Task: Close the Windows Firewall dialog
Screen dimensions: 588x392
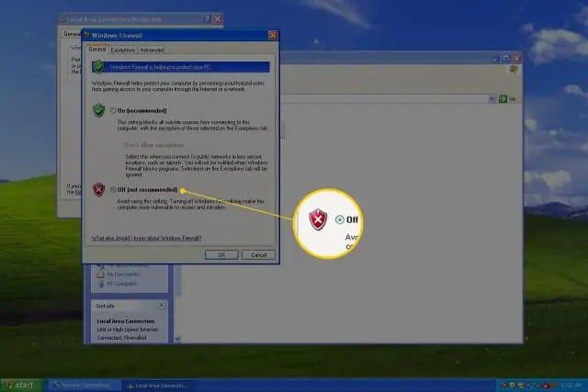Action: (x=272, y=35)
